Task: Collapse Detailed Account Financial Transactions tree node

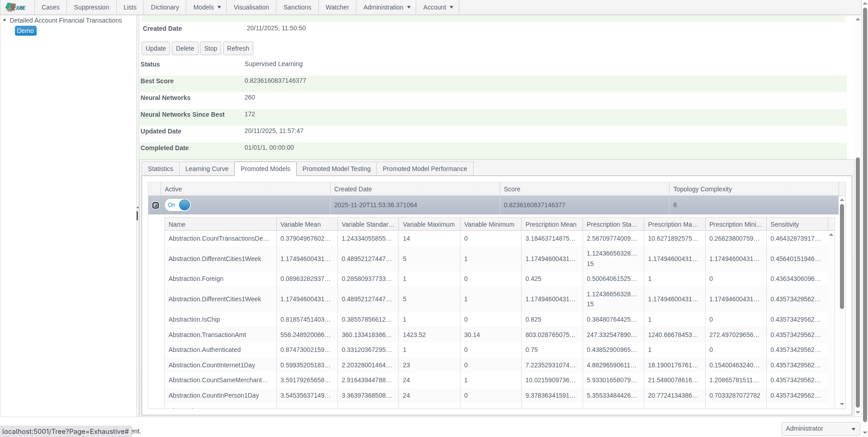Action: point(5,20)
